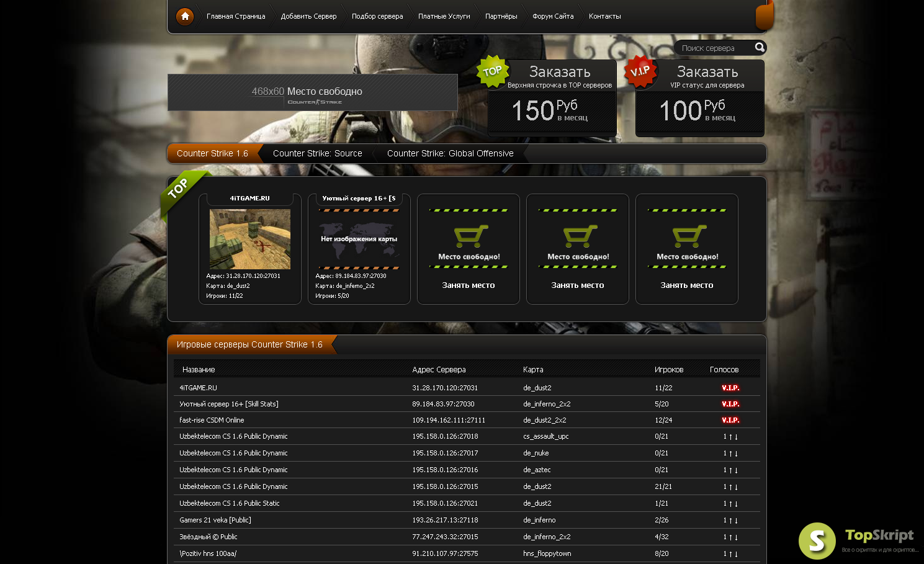The width and height of the screenshot is (924, 564).
Task: Vote down Звёздный © Public server
Action: (x=736, y=537)
